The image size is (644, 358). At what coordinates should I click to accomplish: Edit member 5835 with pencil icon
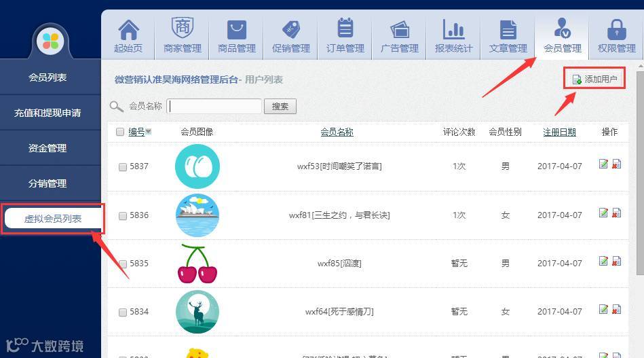pos(603,261)
